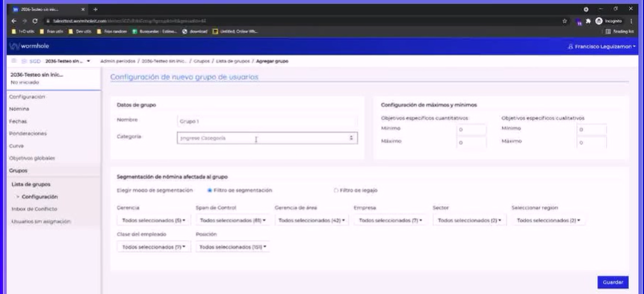Viewport: 644px width, 294px height.
Task: Expand the Seleccionar región dropdown
Action: click(548, 221)
